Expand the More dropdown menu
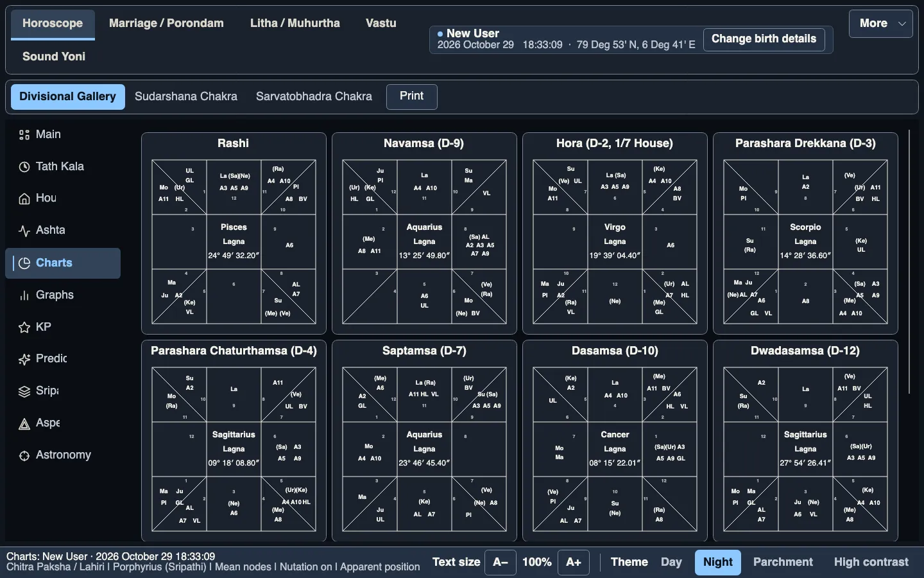This screenshot has height=578, width=924. point(880,24)
